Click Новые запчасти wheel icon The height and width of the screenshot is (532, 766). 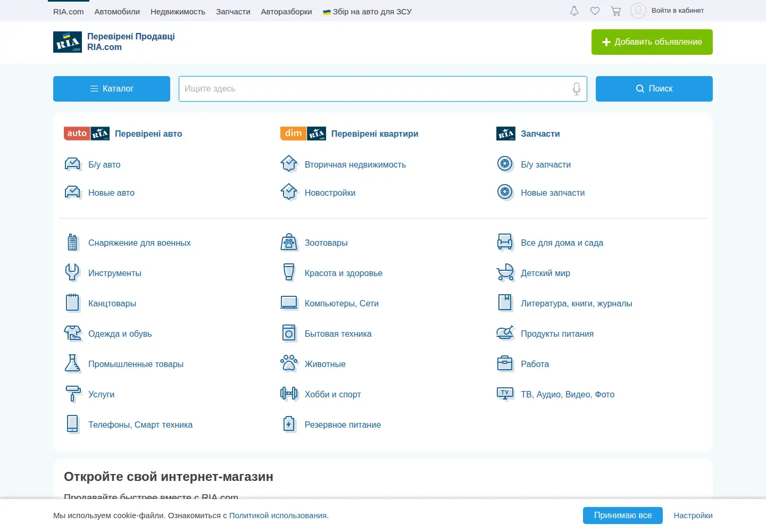[505, 193]
